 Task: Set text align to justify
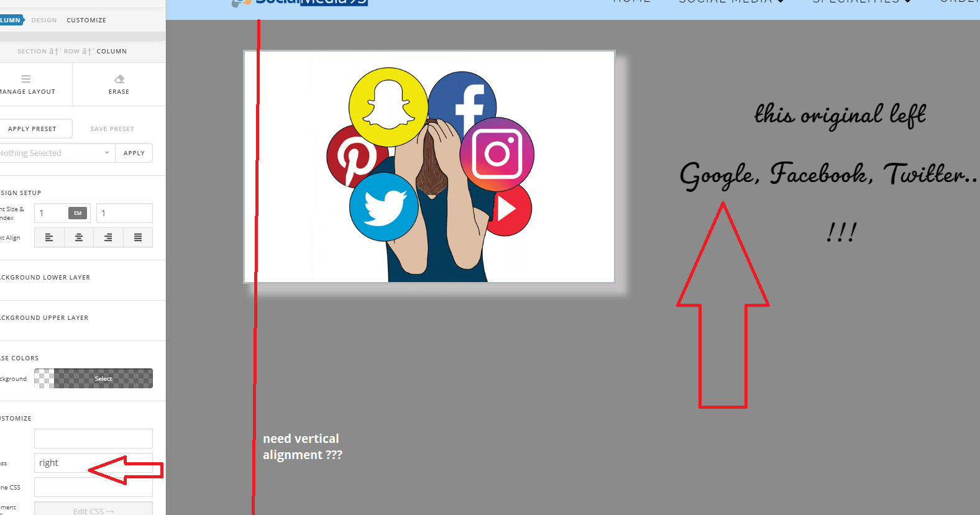[x=138, y=237]
